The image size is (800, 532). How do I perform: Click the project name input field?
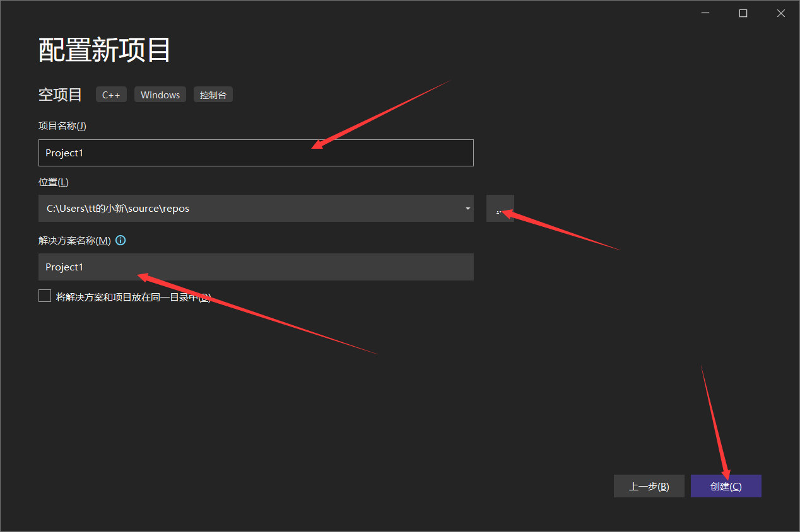coord(256,153)
